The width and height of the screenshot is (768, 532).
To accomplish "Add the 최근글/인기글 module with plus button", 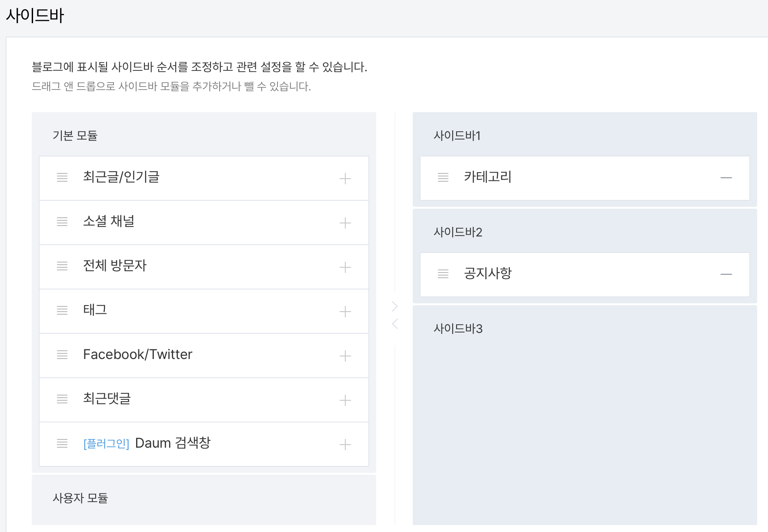I will click(x=345, y=178).
